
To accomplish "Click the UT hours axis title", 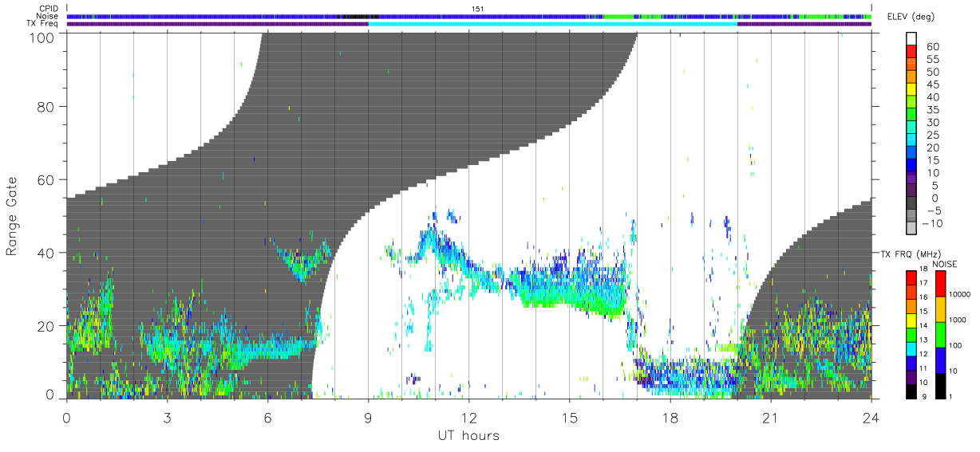I will (x=468, y=435).
